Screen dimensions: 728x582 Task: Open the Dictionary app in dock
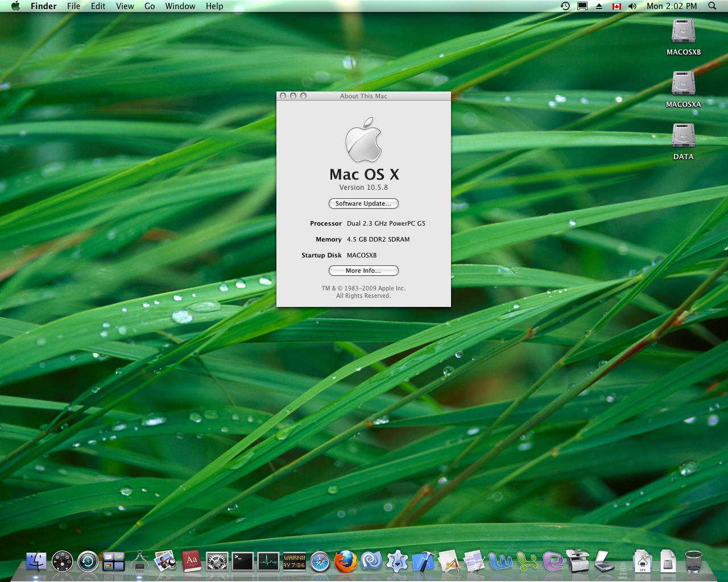[191, 562]
